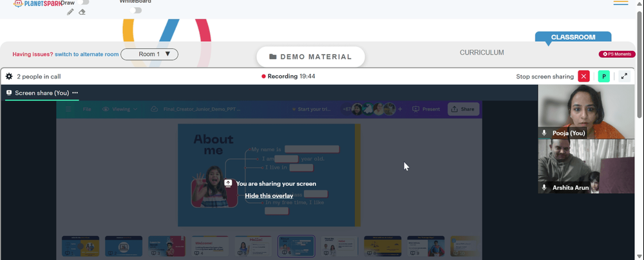Click the PlanetSpark logo
Image resolution: width=644 pixels, height=260 pixels.
[x=37, y=3]
